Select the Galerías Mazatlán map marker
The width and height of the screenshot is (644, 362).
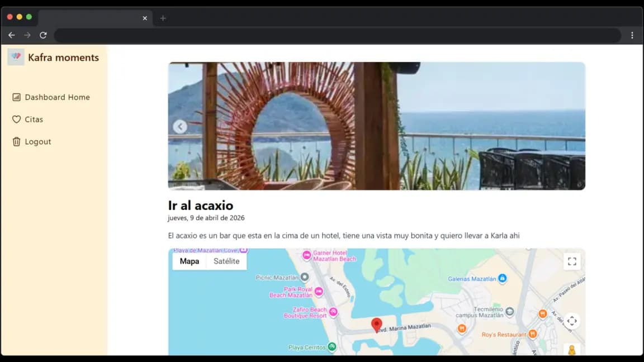click(x=502, y=278)
